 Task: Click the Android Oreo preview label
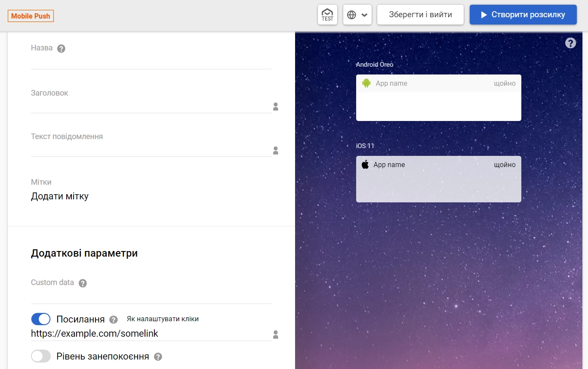(x=375, y=65)
